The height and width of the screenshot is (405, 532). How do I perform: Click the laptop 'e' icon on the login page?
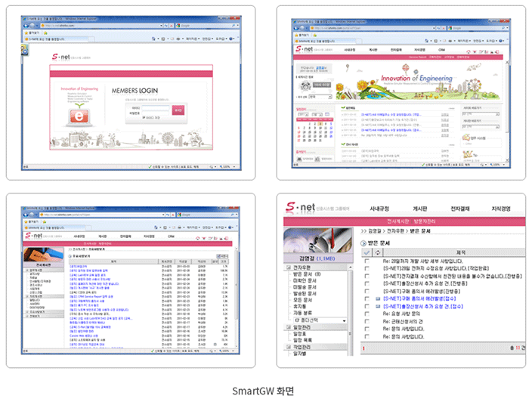(x=79, y=116)
